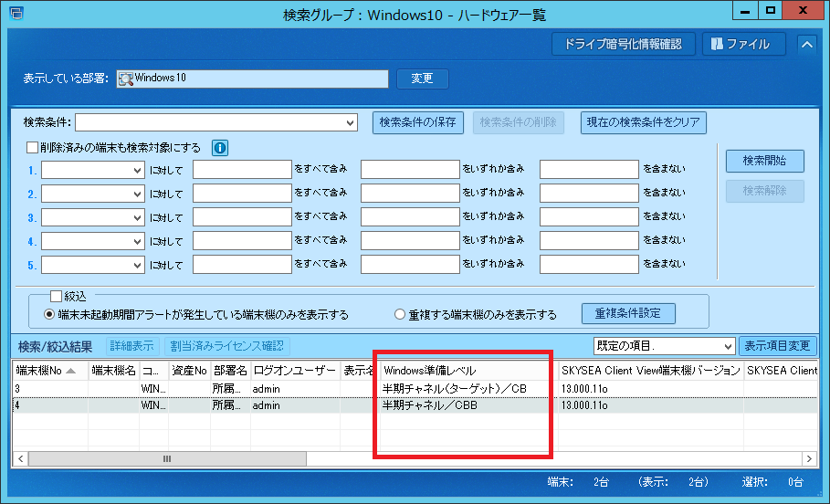Click the 部署名 column header
The width and height of the screenshot is (830, 504).
tap(230, 371)
